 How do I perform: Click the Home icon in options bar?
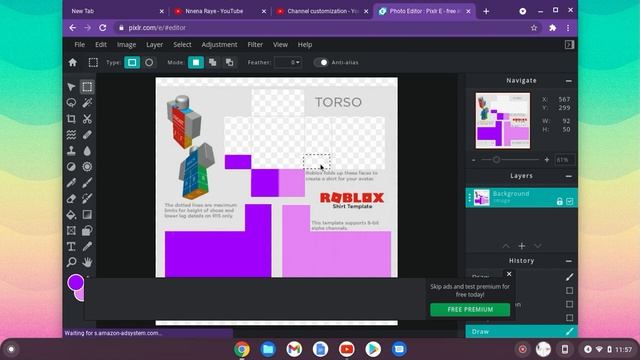(73, 62)
